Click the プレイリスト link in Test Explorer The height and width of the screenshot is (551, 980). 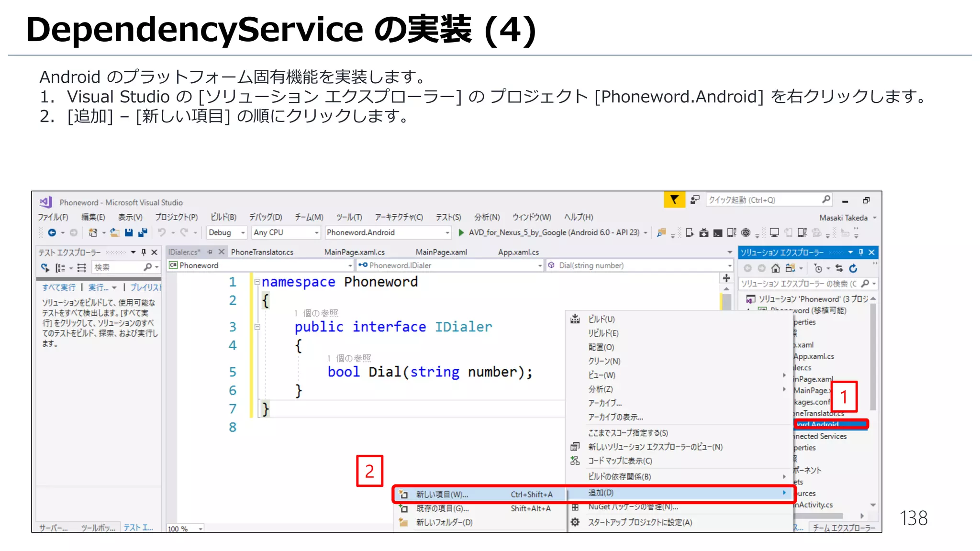[x=146, y=287]
